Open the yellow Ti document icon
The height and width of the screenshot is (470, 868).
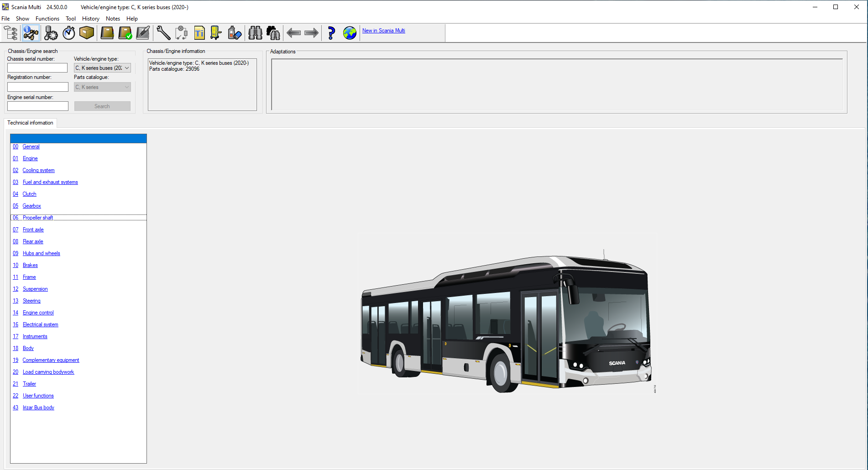pos(199,33)
